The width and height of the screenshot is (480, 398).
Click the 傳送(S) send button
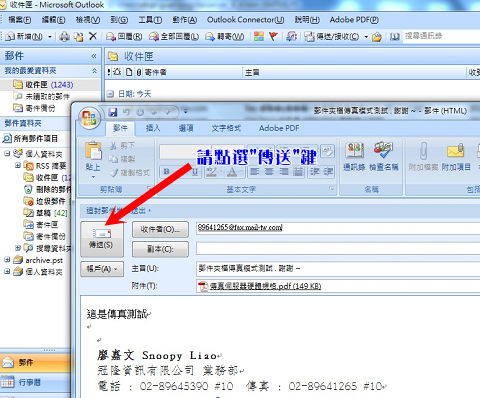[x=102, y=239]
